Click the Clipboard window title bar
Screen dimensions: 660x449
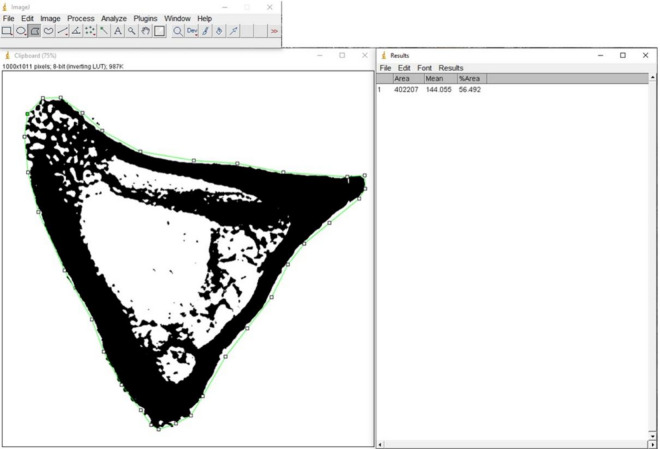pyautogui.click(x=187, y=55)
